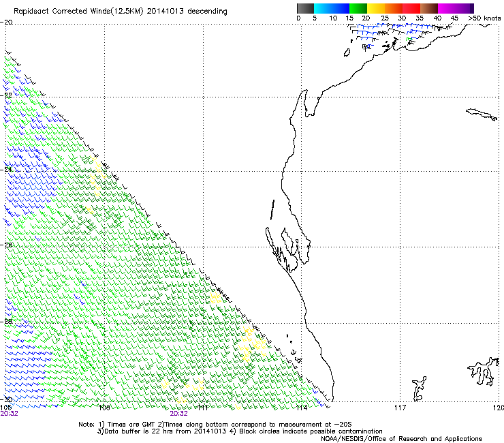
Task: Select the cyan 5-10 knots legend color
Action: tap(323, 8)
